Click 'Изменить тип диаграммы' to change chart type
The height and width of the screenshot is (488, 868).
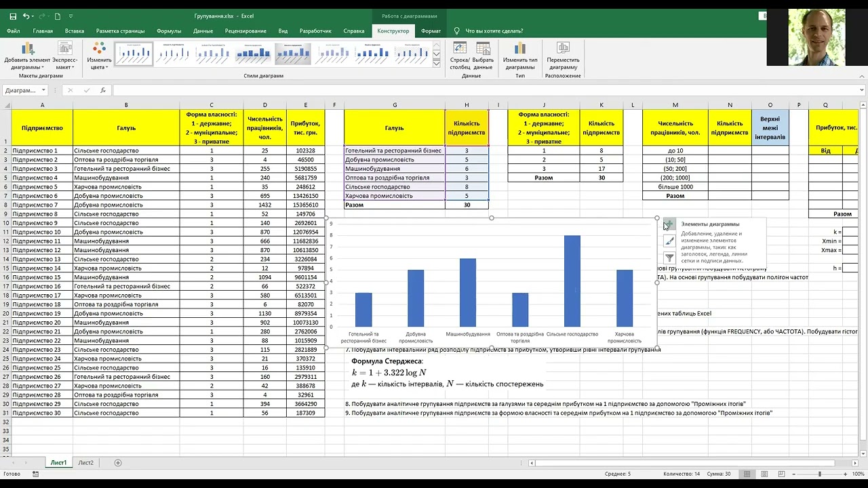click(x=520, y=56)
